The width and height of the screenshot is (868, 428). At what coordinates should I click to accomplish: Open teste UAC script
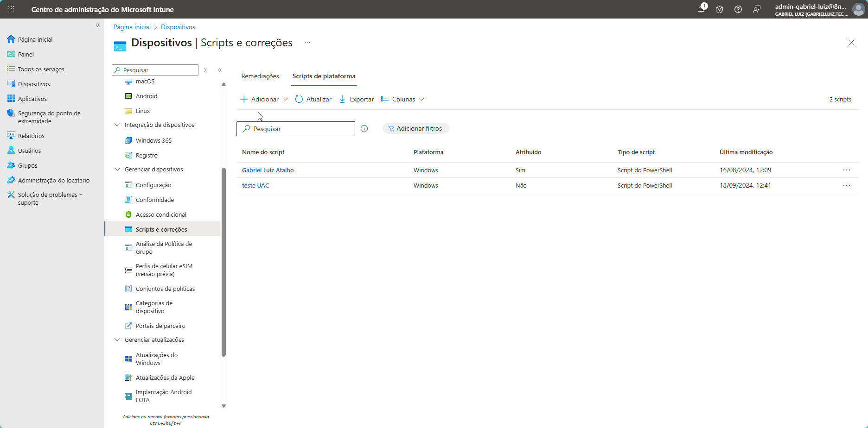[x=255, y=185]
